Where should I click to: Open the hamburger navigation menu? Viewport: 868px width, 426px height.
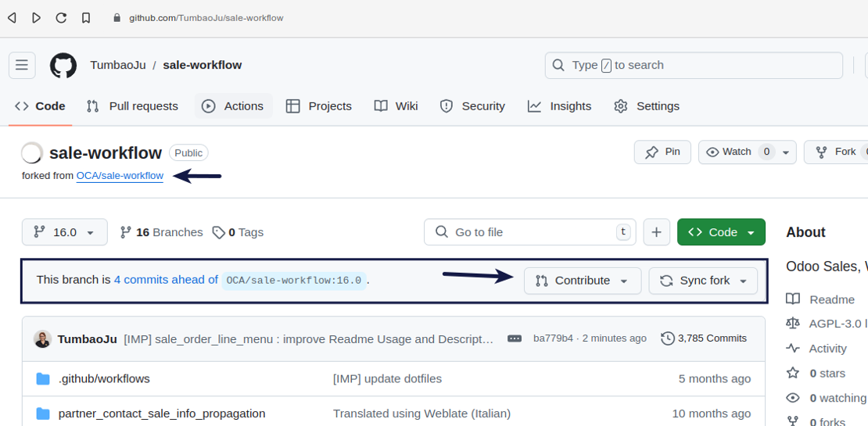[22, 66]
